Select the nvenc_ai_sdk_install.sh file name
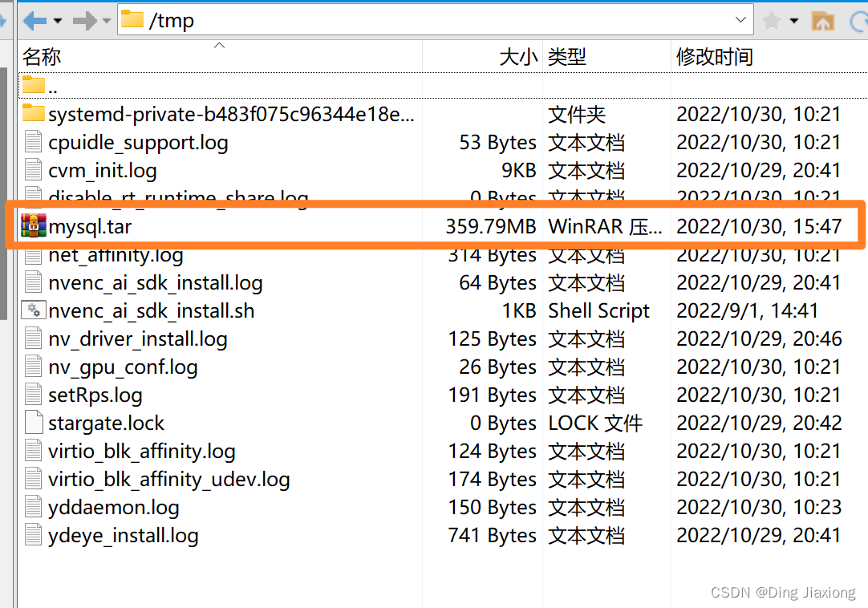This screenshot has height=608, width=868. click(151, 311)
